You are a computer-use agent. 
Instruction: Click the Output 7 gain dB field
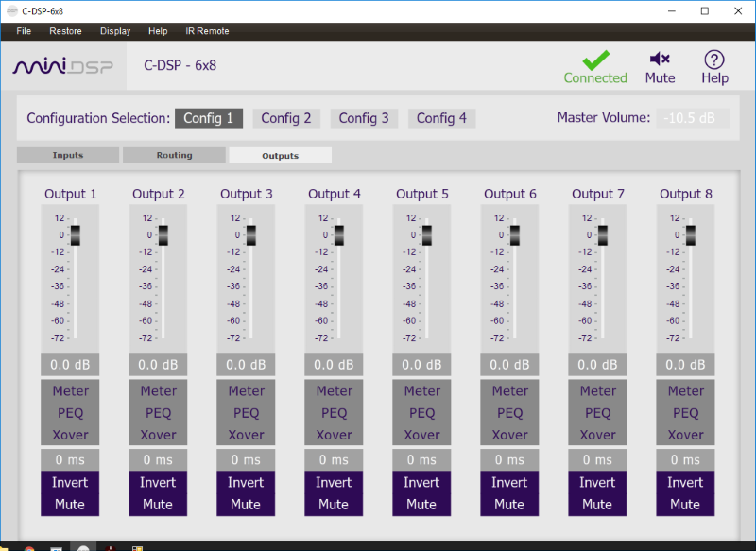[x=597, y=365]
